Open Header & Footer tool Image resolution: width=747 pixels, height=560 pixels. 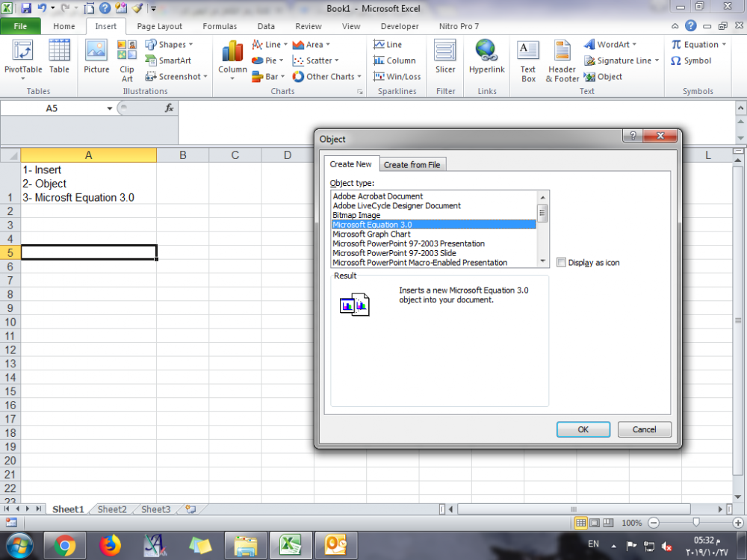point(562,61)
